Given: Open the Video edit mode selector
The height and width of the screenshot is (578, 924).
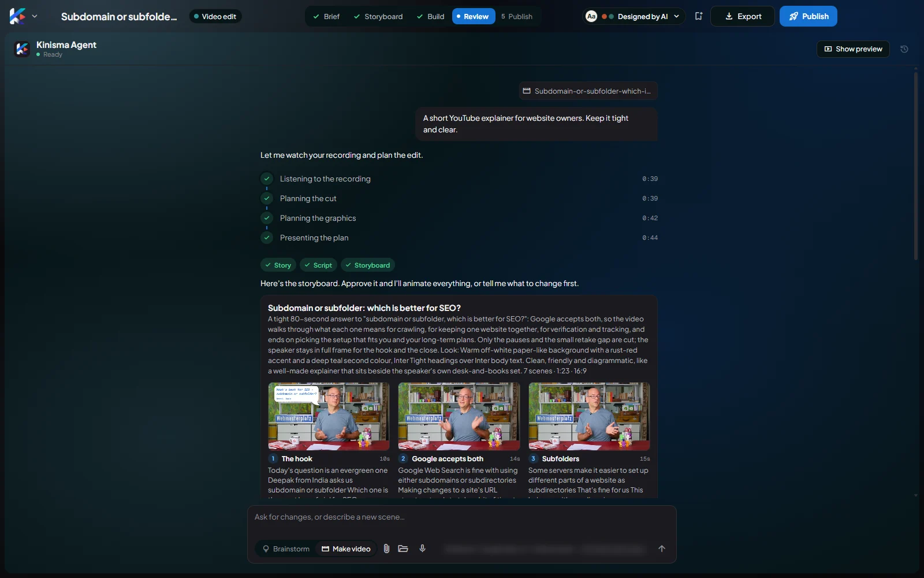Looking at the screenshot, I should [x=215, y=16].
